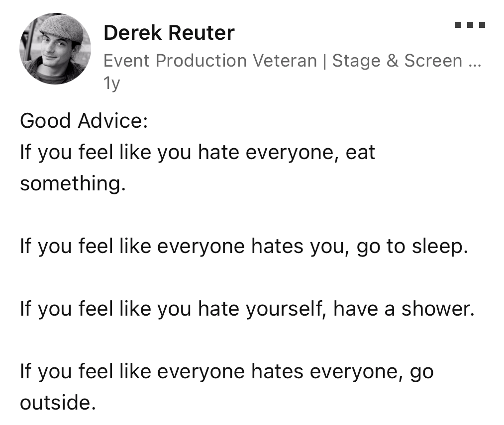Click the surname "Reuter"
The height and width of the screenshot is (425, 504).
[x=202, y=33]
